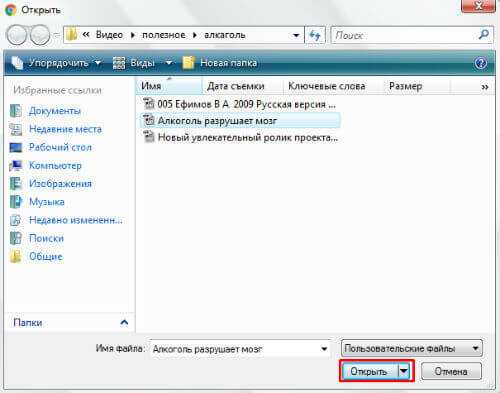500x393 pixels.
Task: Select file 005 Ефимов В А. 2009 Русская версия
Action: pyautogui.click(x=240, y=104)
